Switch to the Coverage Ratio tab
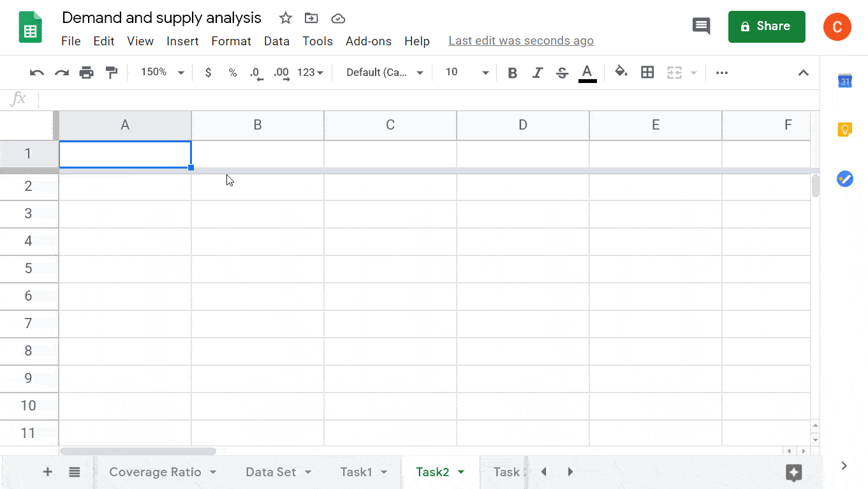 [x=155, y=472]
